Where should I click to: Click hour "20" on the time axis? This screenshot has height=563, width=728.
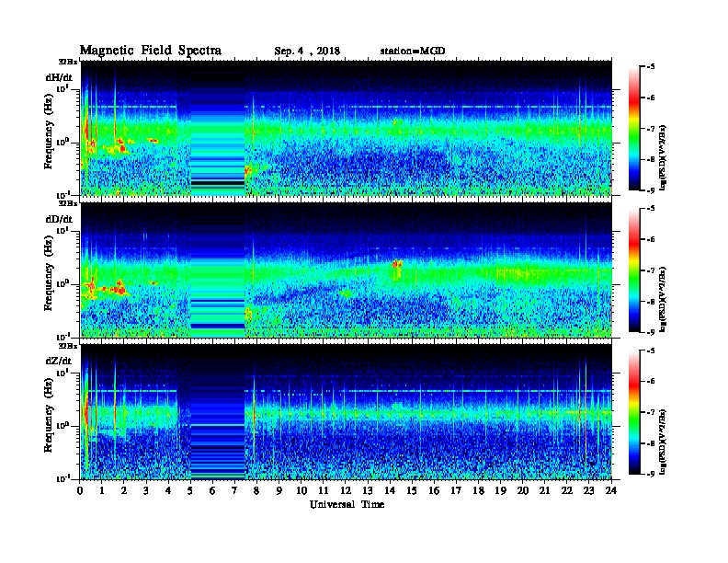[523, 491]
